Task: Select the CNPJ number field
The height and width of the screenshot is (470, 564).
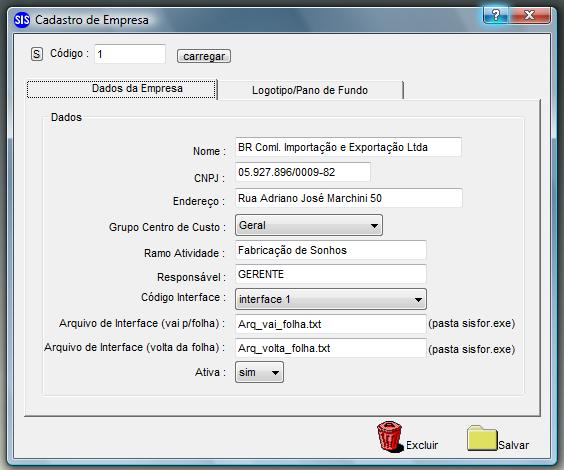Action: (303, 172)
